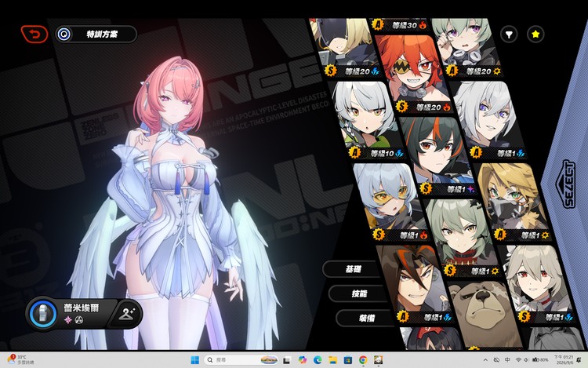Open Task View on the taskbar
588x368 pixels.
[x=286, y=360]
